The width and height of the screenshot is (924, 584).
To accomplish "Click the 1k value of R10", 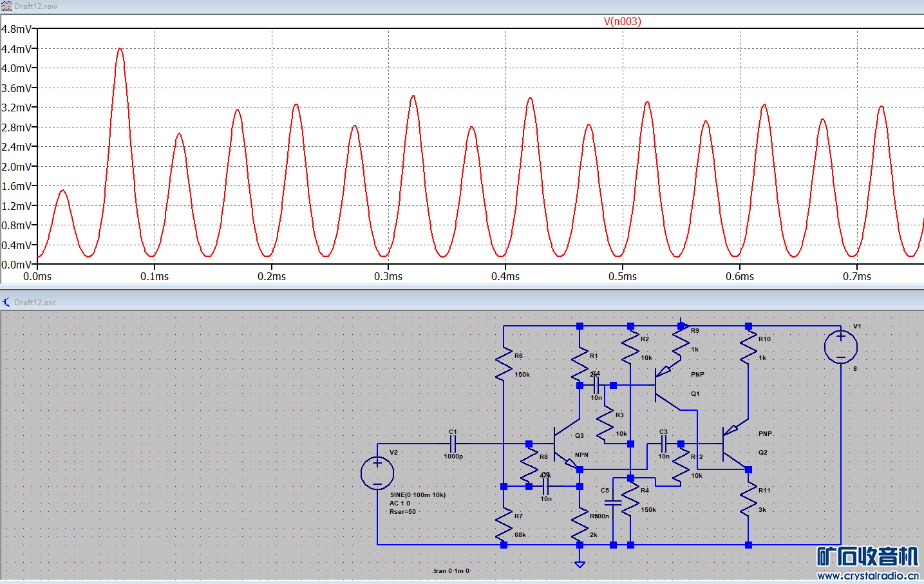I will pyautogui.click(x=762, y=358).
